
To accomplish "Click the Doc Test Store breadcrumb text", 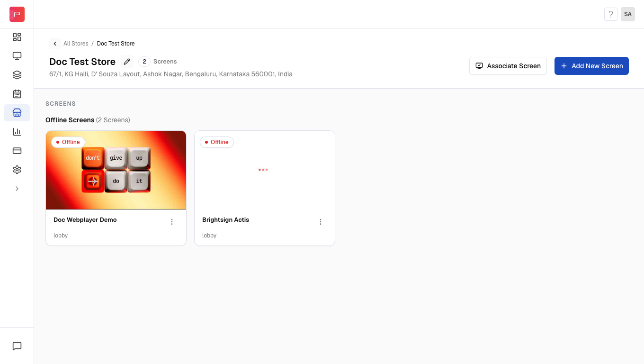I will (x=116, y=44).
